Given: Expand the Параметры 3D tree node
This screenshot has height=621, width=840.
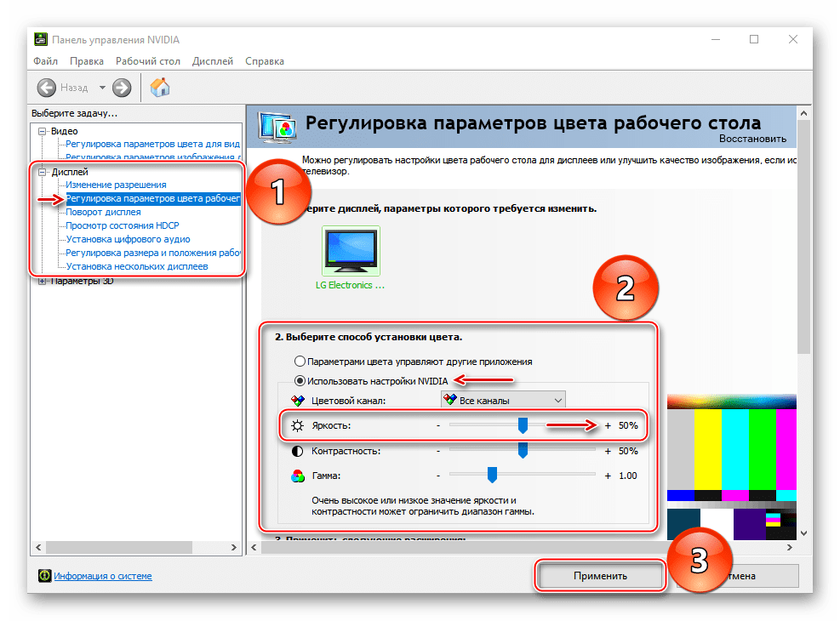Looking at the screenshot, I should click(x=43, y=281).
